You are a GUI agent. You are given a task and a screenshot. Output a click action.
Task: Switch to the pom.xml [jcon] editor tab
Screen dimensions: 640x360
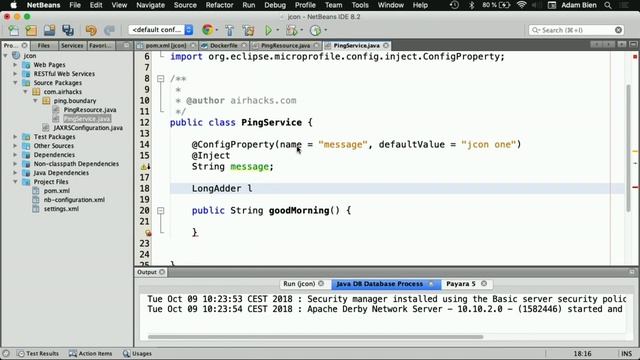165,45
